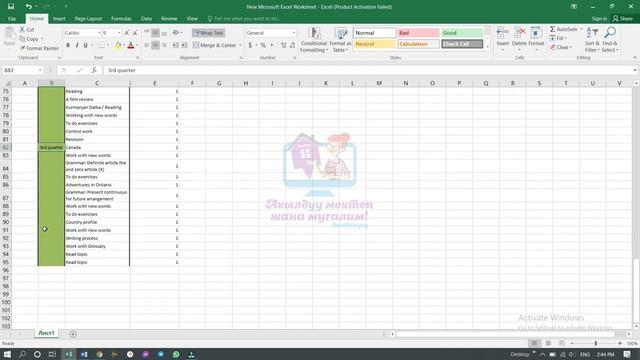Switch to Page Layout view in status bar
The image size is (640, 360).
[x=548, y=343]
